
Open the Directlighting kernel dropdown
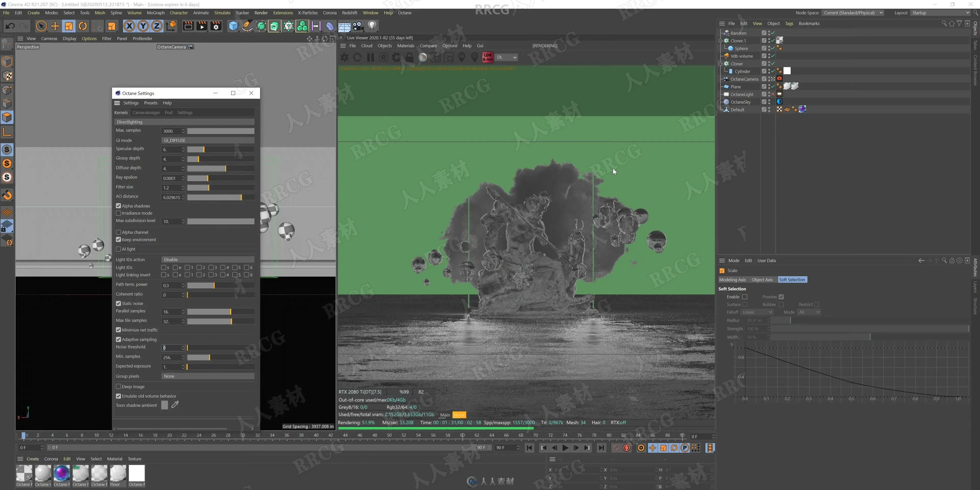[x=185, y=122]
